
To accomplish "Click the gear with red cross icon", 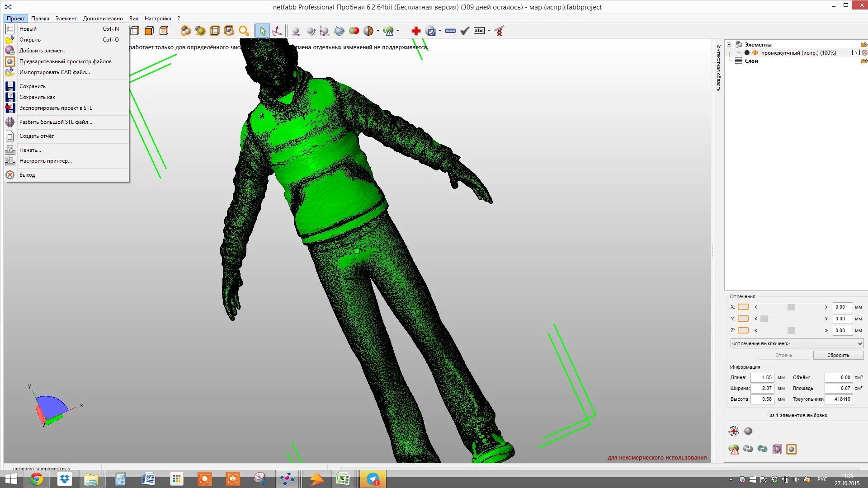I will pyautogui.click(x=733, y=431).
